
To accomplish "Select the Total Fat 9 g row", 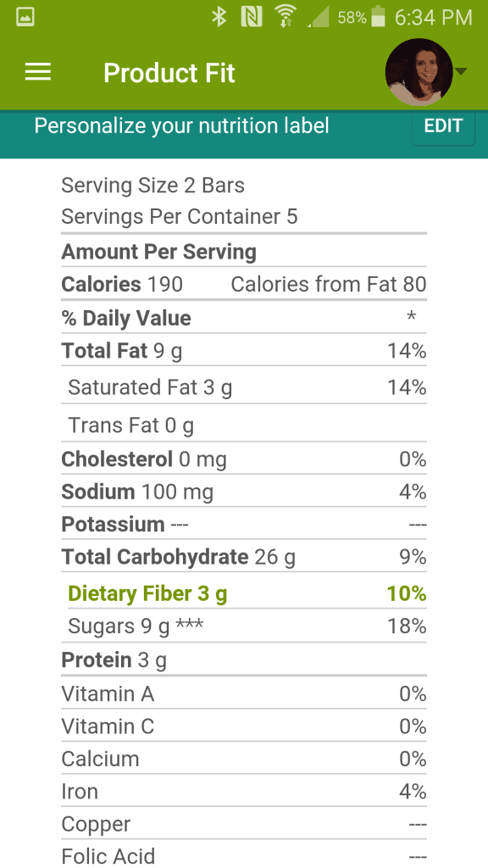I will pyautogui.click(x=244, y=350).
